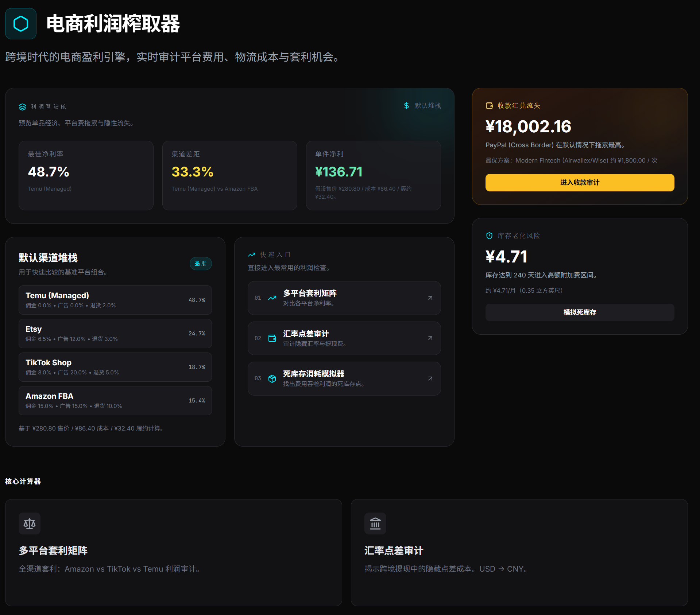This screenshot has width=700, height=615.
Task: Click Temu (Managed) vs Amazon FBA caption
Action: point(214,189)
